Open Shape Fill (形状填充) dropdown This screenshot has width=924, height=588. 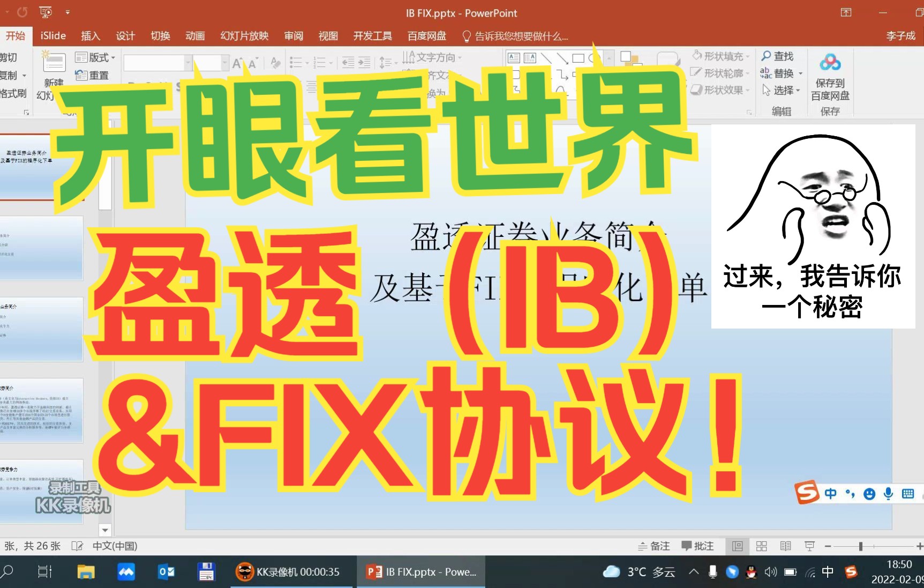[721, 56]
